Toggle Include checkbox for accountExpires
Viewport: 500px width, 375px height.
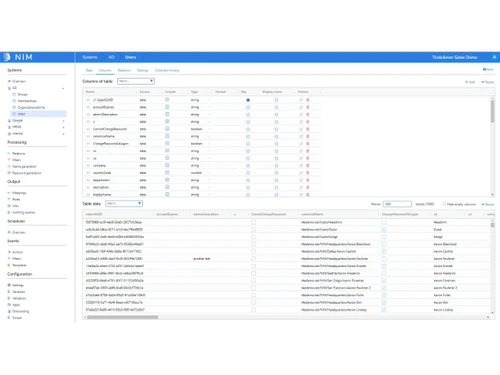[x=167, y=107]
